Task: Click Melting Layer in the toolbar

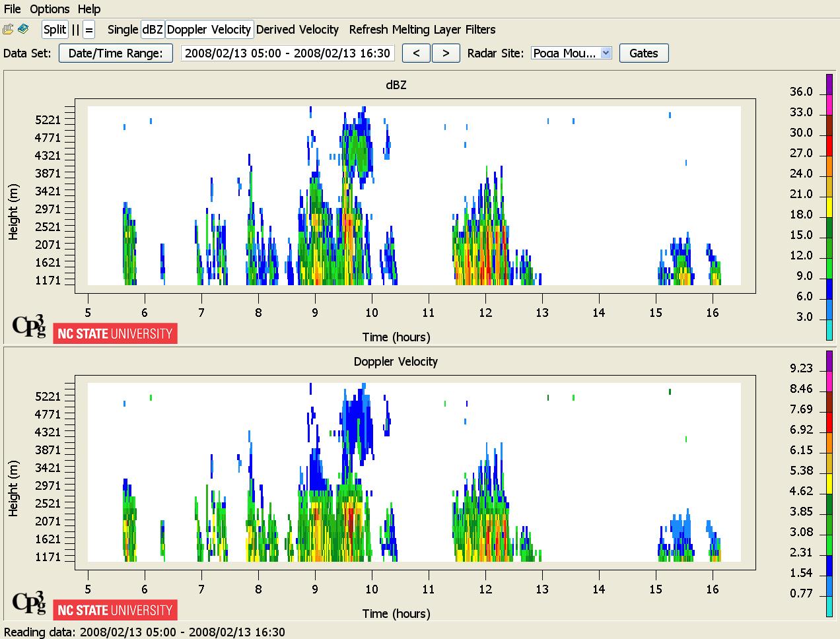Action: [x=427, y=30]
